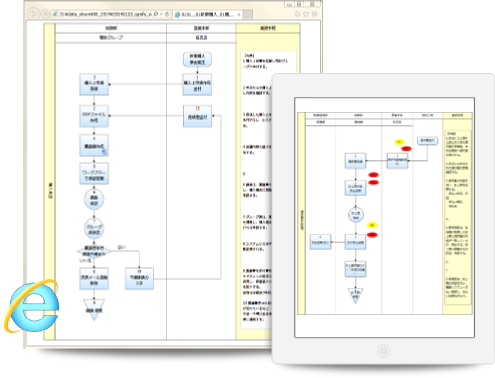
Task: Open the Tools gear icon
Action: click(315, 14)
